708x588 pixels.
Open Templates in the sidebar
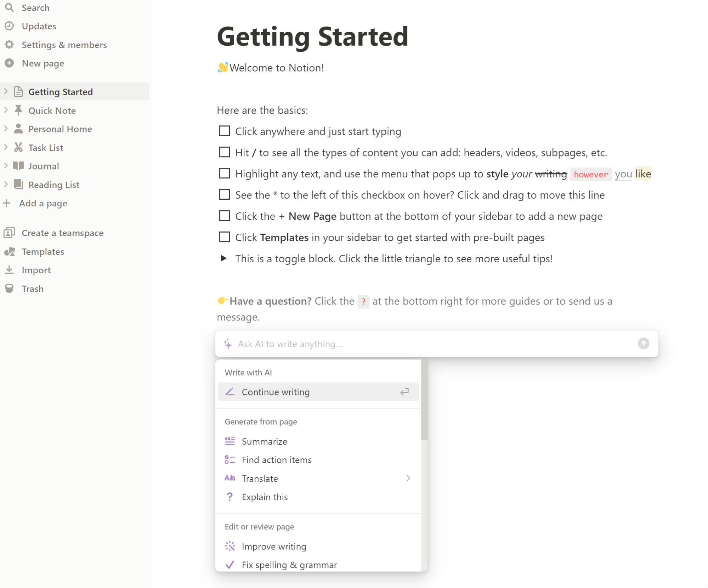43,252
